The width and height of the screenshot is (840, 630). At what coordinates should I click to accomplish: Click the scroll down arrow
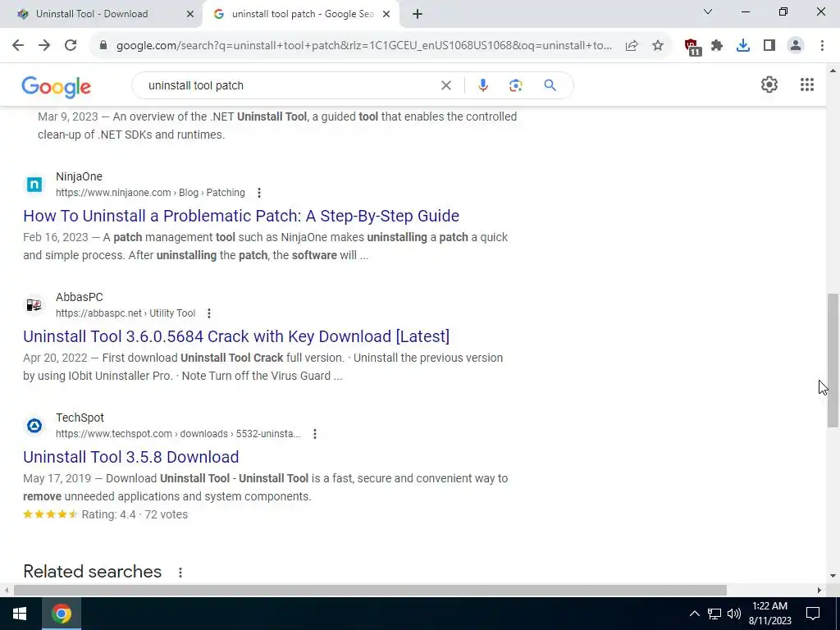pos(833,577)
